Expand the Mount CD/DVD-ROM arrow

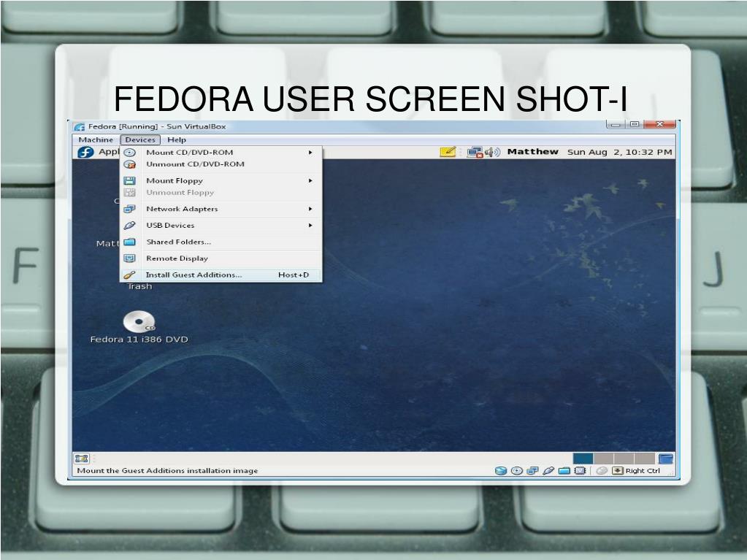310,153
